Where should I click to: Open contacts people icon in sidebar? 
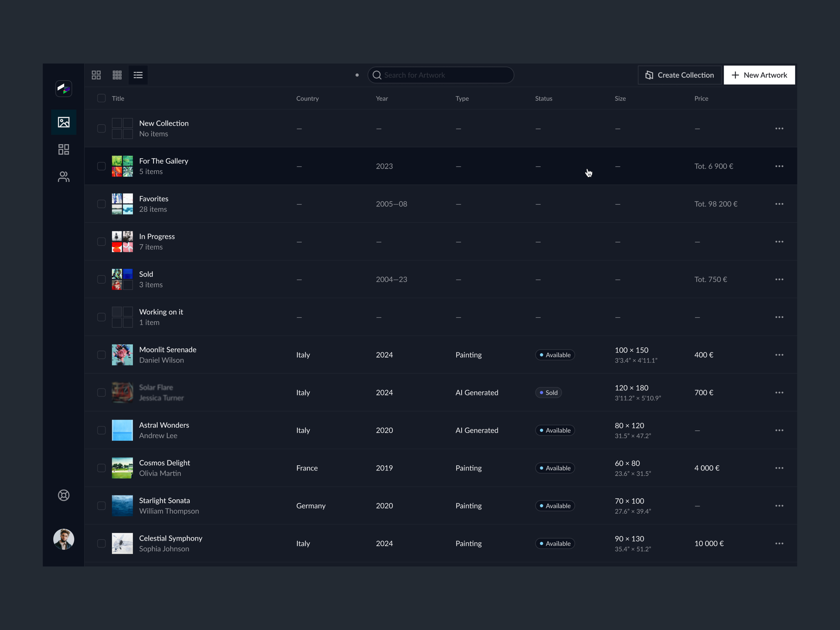tap(64, 177)
